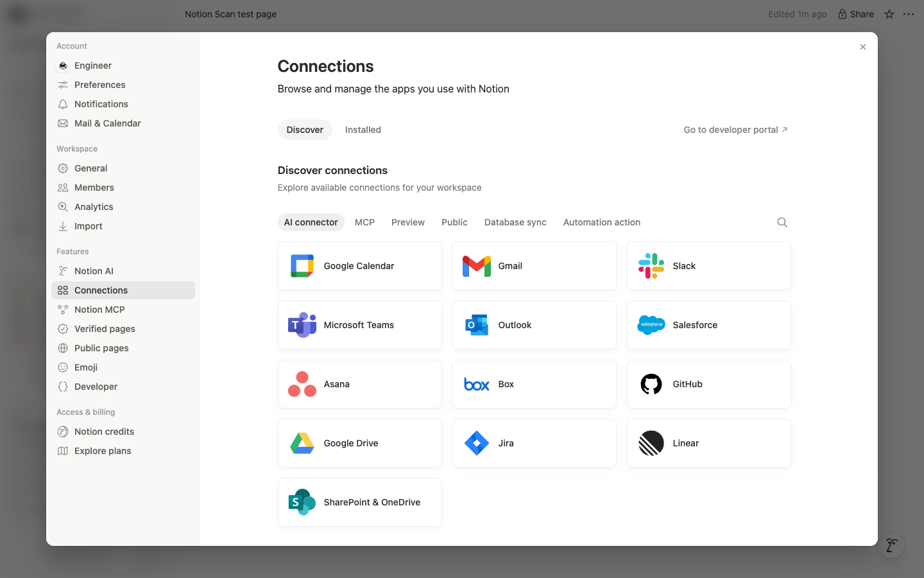The image size is (924, 578).
Task: Open the Notion AI floating button at bottom right
Action: click(891, 545)
